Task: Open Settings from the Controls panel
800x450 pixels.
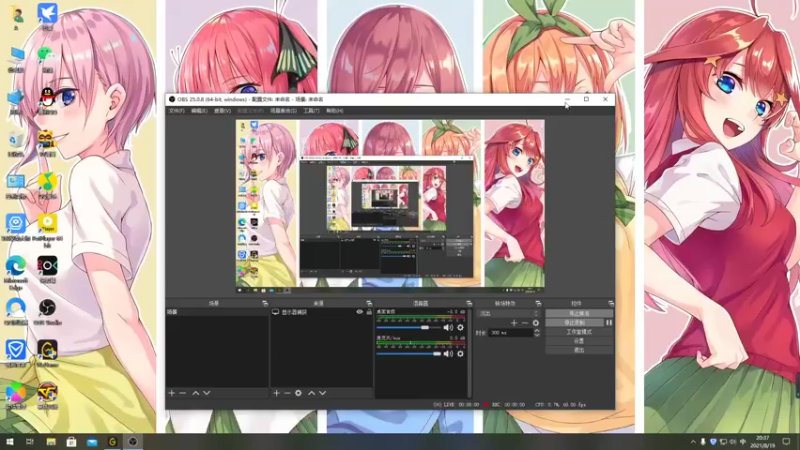Action: (x=579, y=341)
